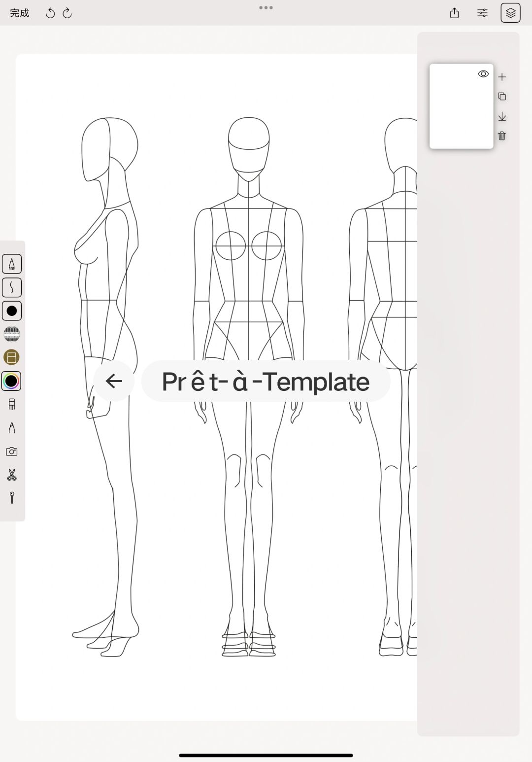Select the comb-like brush tool
Image resolution: width=532 pixels, height=762 pixels.
12,404
